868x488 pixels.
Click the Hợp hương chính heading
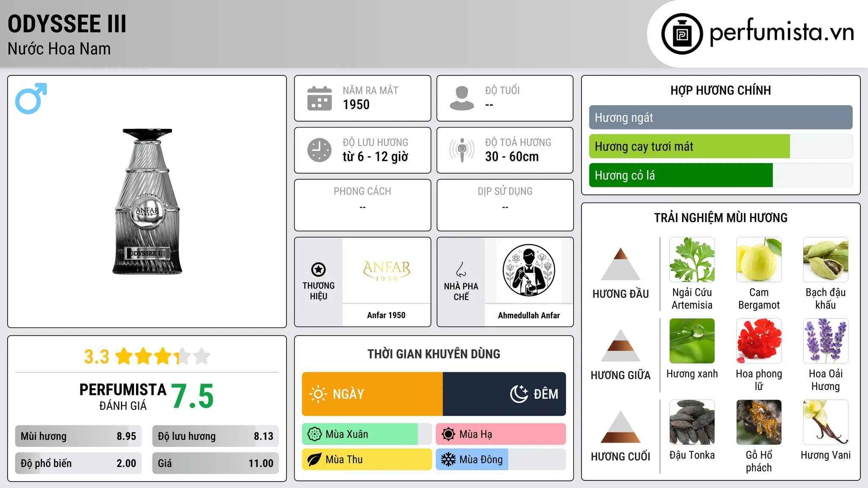click(x=721, y=90)
